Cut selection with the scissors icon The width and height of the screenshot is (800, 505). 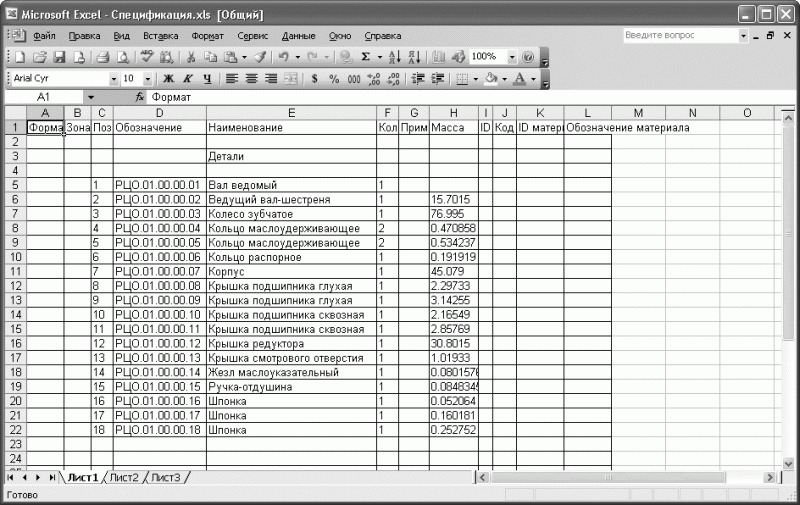[191, 57]
